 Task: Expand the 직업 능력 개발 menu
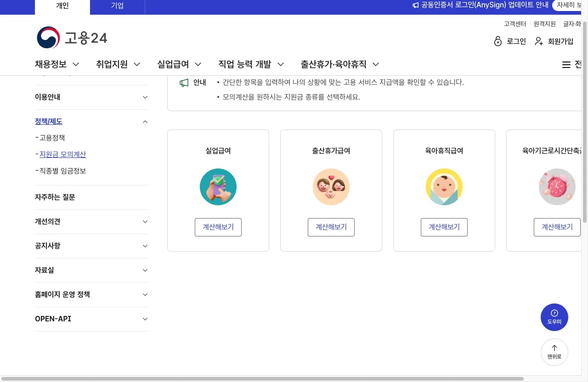(251, 64)
